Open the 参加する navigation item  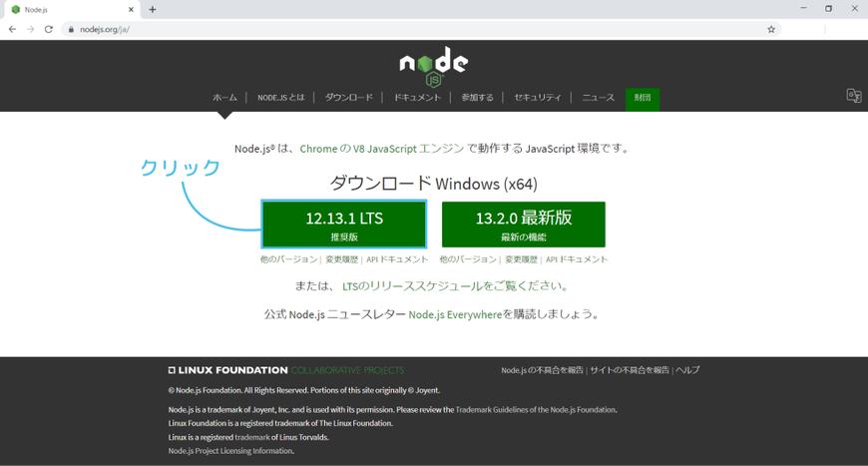(x=477, y=98)
